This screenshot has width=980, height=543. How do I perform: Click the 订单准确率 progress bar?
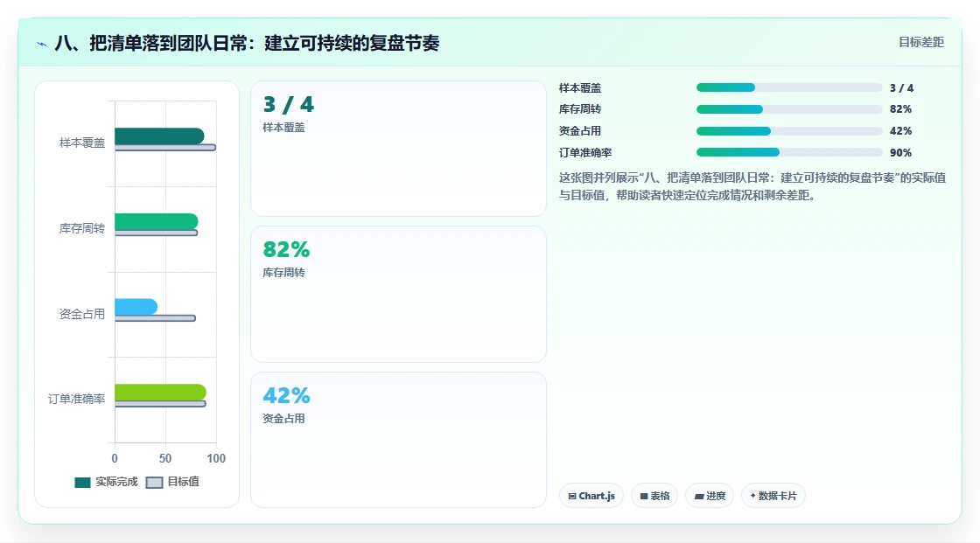(x=788, y=152)
